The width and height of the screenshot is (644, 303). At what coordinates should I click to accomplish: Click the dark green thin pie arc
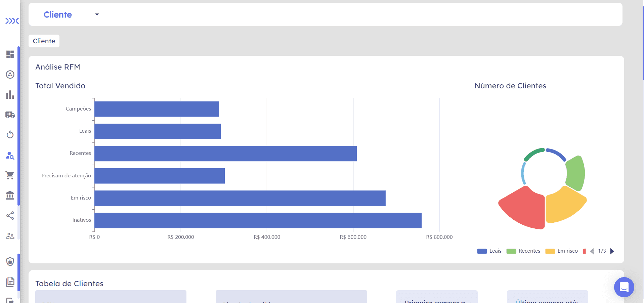pos(534,154)
